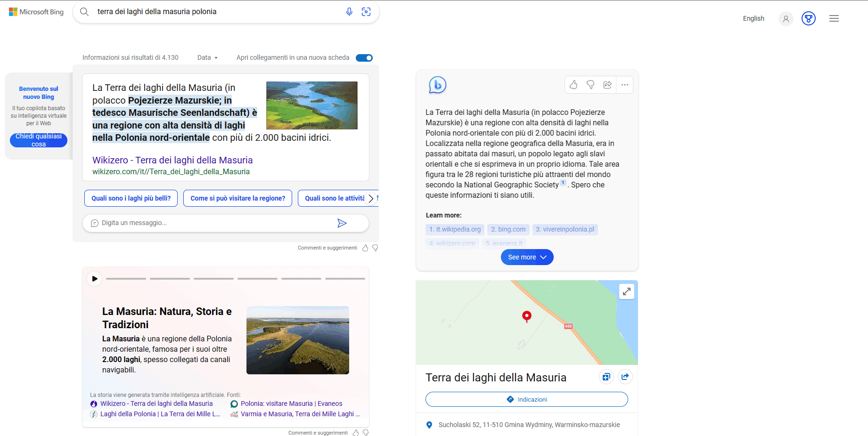The image size is (868, 436).
Task: Toggle open links in new tab
Action: pyautogui.click(x=364, y=58)
